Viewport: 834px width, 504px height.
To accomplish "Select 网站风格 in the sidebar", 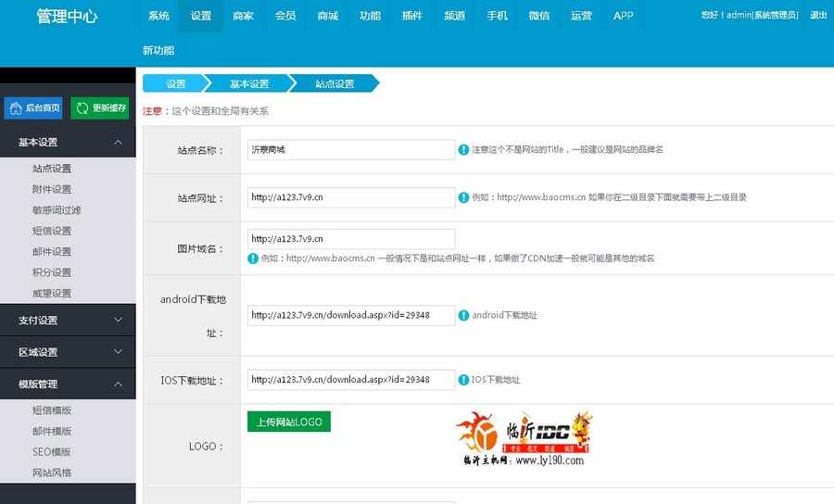I will point(52,472).
